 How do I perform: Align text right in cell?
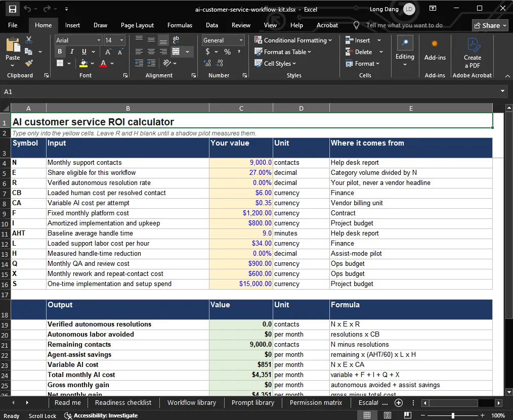pyautogui.click(x=163, y=52)
